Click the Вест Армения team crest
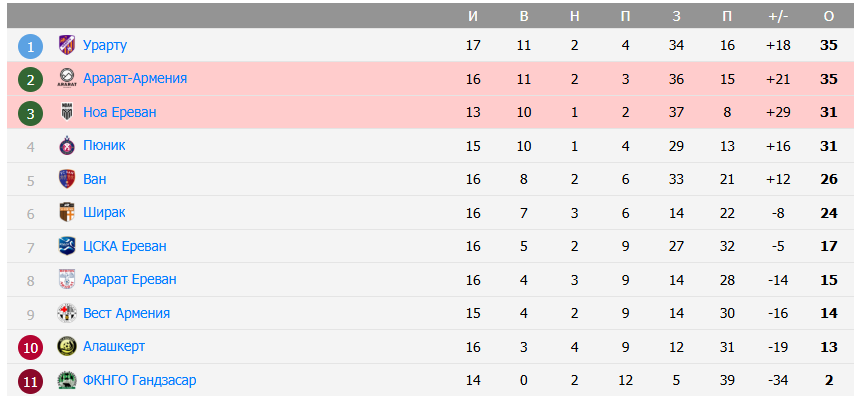This screenshot has height=407, width=862. coord(67,313)
